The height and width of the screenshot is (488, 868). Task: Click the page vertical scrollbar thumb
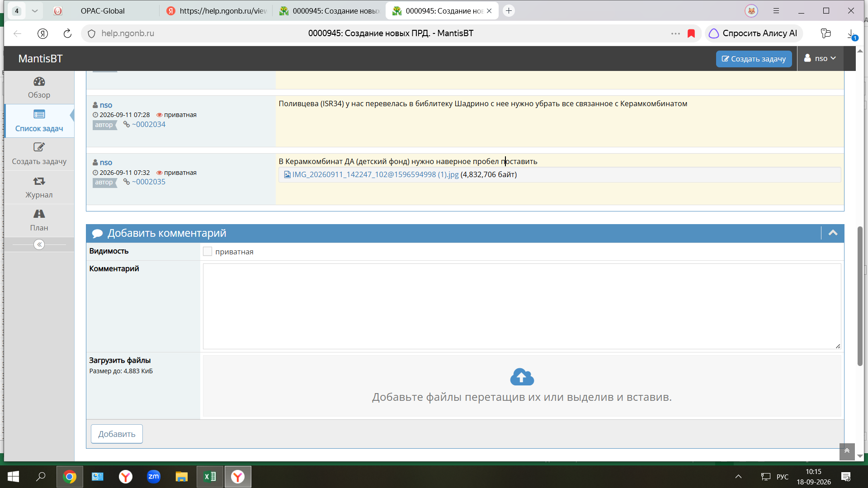[860, 296]
